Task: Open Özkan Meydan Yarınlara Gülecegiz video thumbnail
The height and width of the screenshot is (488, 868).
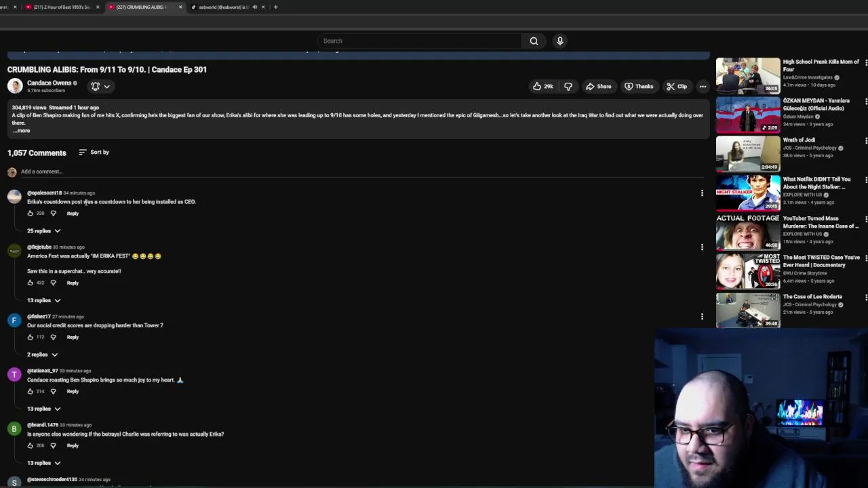Action: click(748, 115)
